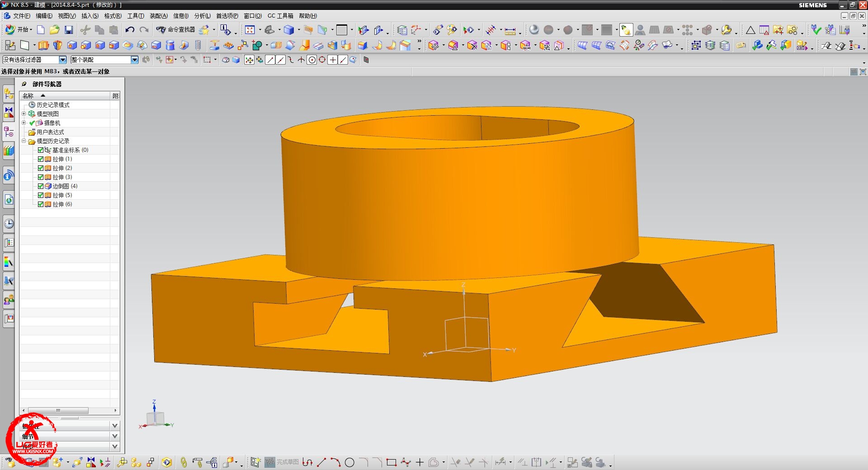Toggle the true shading light bulb icon
The width and height of the screenshot is (868, 470).
tap(626, 30)
